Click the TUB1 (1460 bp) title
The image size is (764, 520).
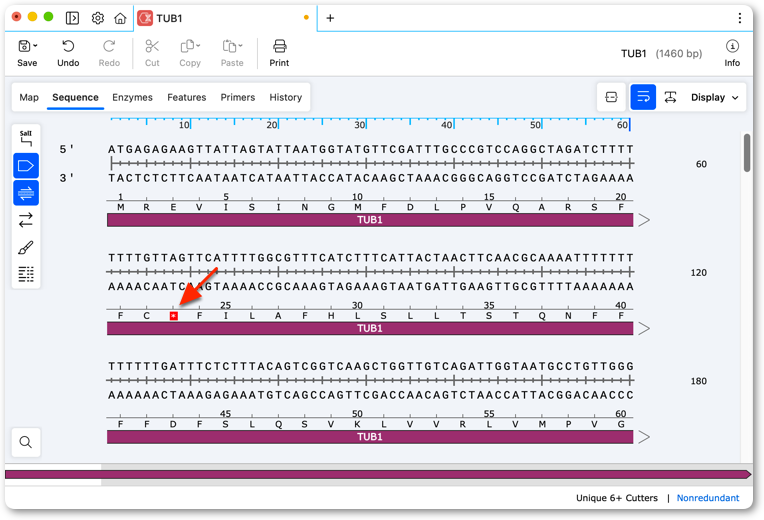(x=661, y=53)
